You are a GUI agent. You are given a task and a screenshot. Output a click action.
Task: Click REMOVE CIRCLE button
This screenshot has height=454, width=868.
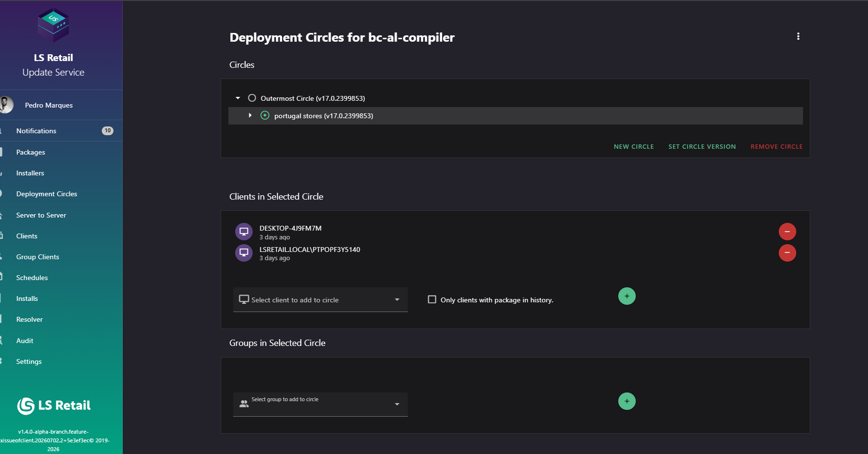pos(776,146)
